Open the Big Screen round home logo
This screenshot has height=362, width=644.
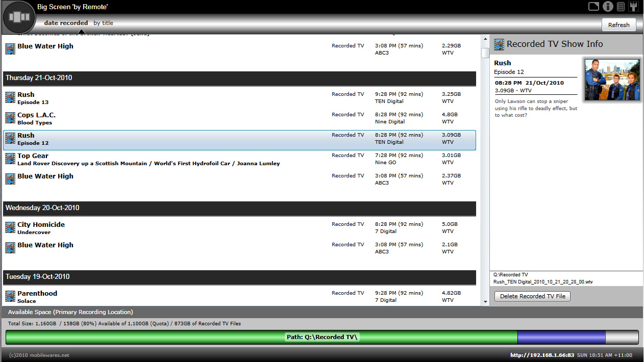[19, 17]
